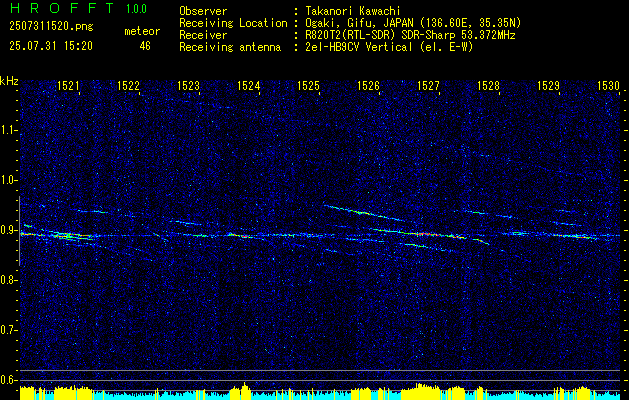Screen dimensions: 629x400
Task: Click the yellow signal-level bars near 1524
Action: 242,390
